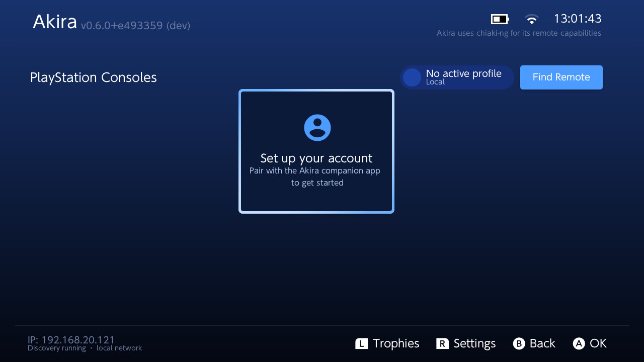Click the L button icon beside Trophies
The image size is (644, 362).
(361, 343)
